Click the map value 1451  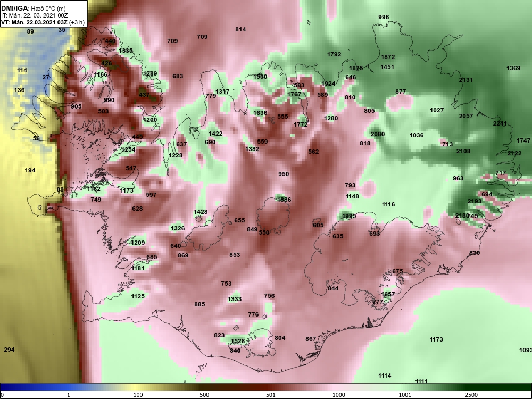point(387,67)
